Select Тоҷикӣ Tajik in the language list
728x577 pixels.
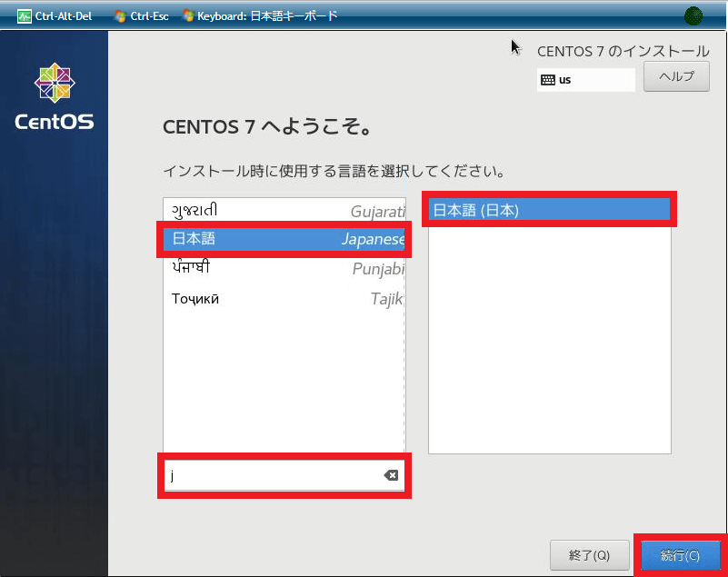tap(284, 298)
